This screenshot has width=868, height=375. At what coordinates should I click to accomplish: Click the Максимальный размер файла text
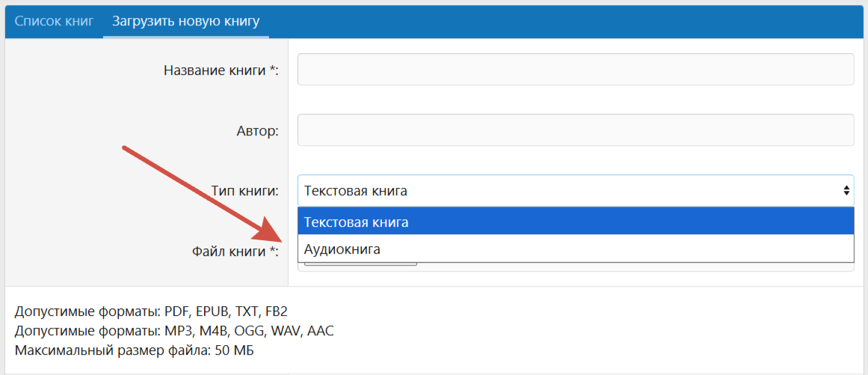click(134, 350)
